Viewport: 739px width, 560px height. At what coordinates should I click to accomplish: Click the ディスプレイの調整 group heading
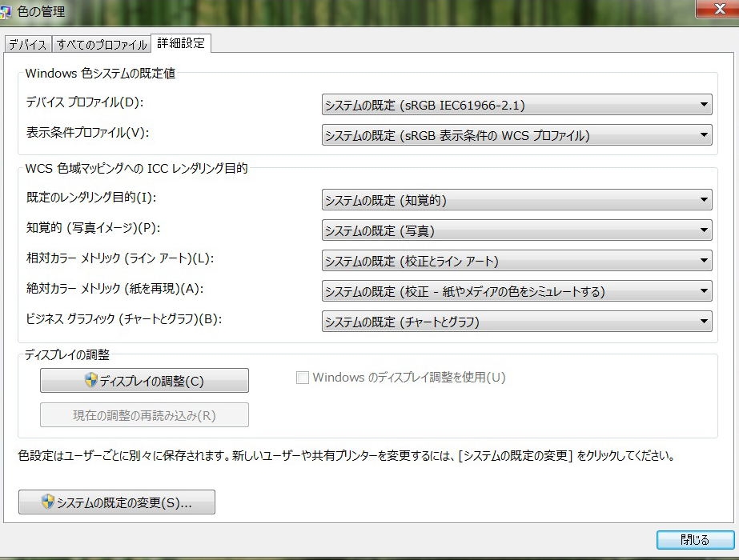pos(67,354)
